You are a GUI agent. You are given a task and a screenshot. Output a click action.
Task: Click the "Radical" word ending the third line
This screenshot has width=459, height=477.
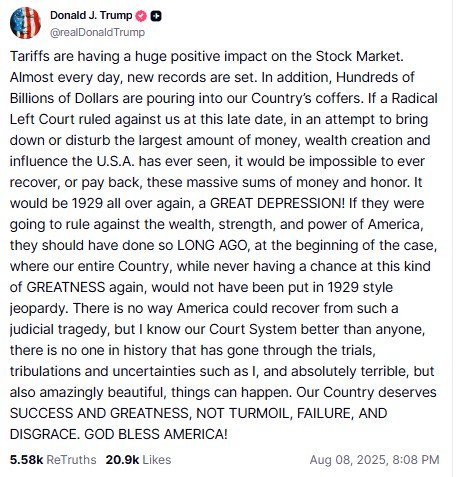pos(415,98)
